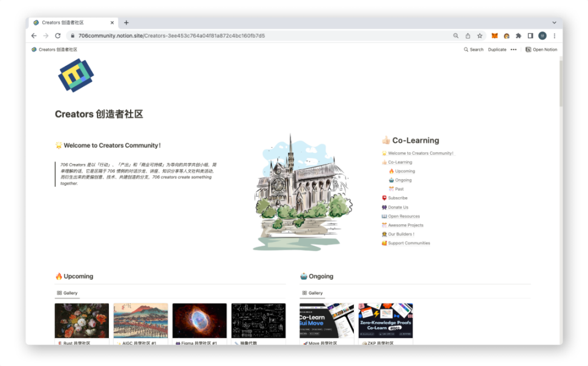
Task: Open the Zero-Knowledge Proofs Co-Learn card
Action: (x=385, y=324)
